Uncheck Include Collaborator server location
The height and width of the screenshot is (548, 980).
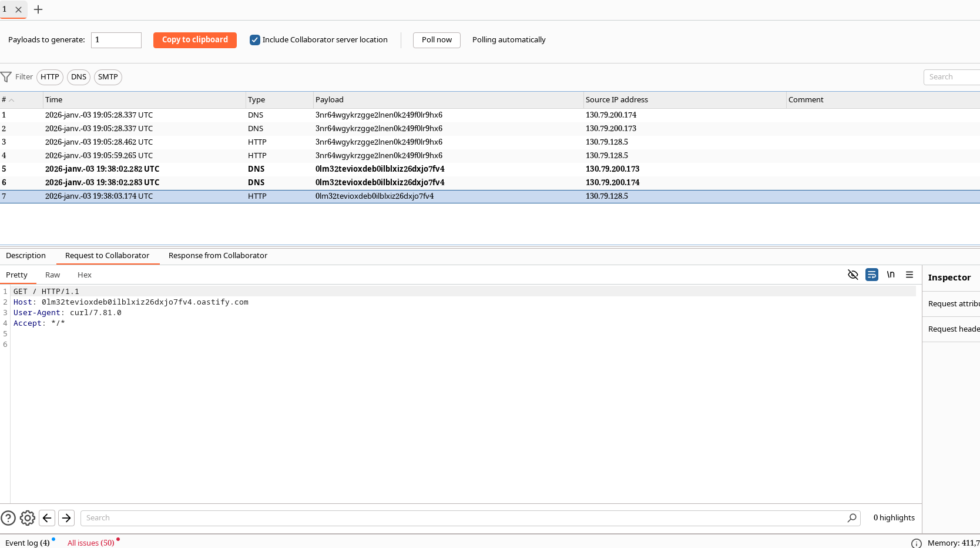(255, 40)
